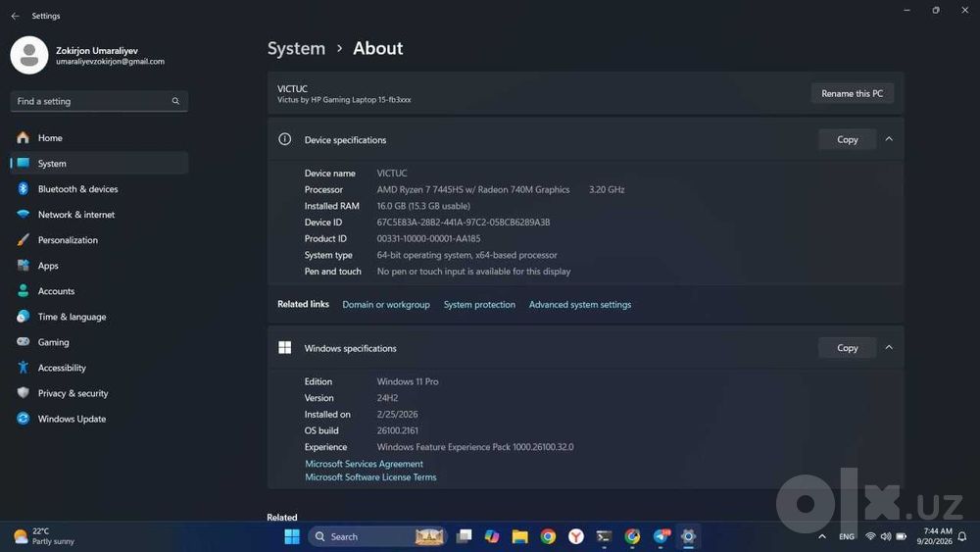Click the OS build value 26100.2161
The height and width of the screenshot is (552, 980).
(x=398, y=430)
